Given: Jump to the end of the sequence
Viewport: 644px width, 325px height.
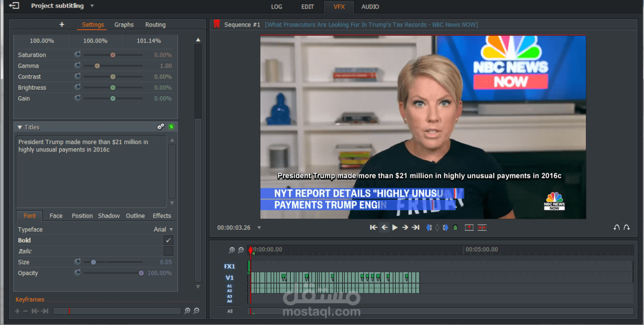Looking at the screenshot, I should [x=416, y=228].
